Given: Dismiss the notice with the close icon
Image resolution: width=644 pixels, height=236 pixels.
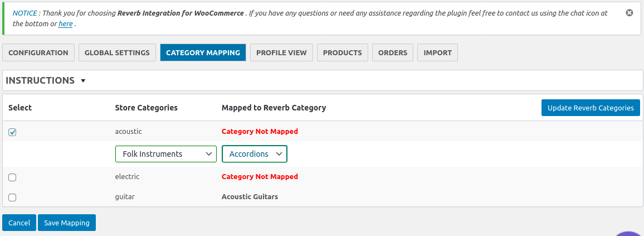Looking at the screenshot, I should click(630, 13).
